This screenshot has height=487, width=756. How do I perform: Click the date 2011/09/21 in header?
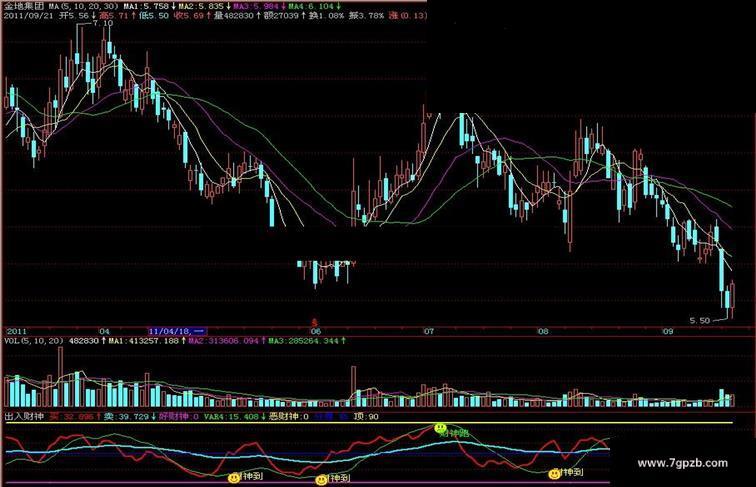[28, 16]
